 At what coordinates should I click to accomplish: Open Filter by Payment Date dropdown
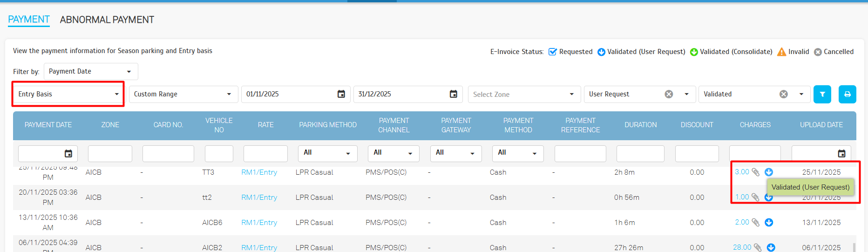pos(90,71)
